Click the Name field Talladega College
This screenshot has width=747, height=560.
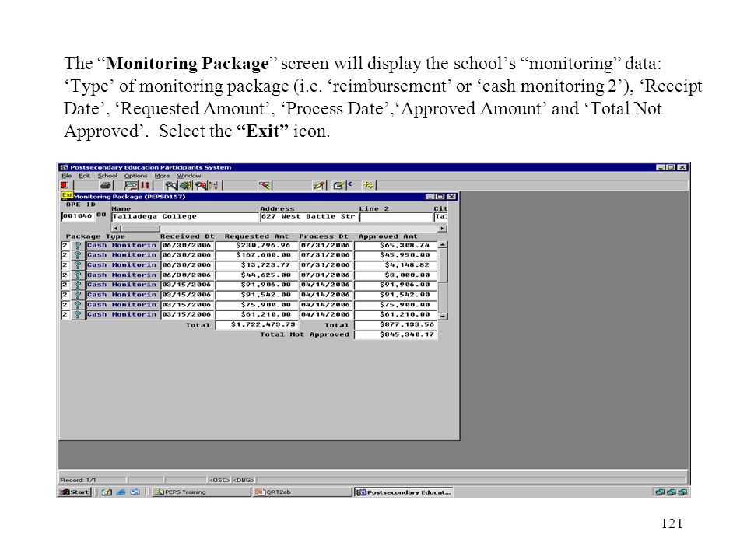click(x=185, y=217)
